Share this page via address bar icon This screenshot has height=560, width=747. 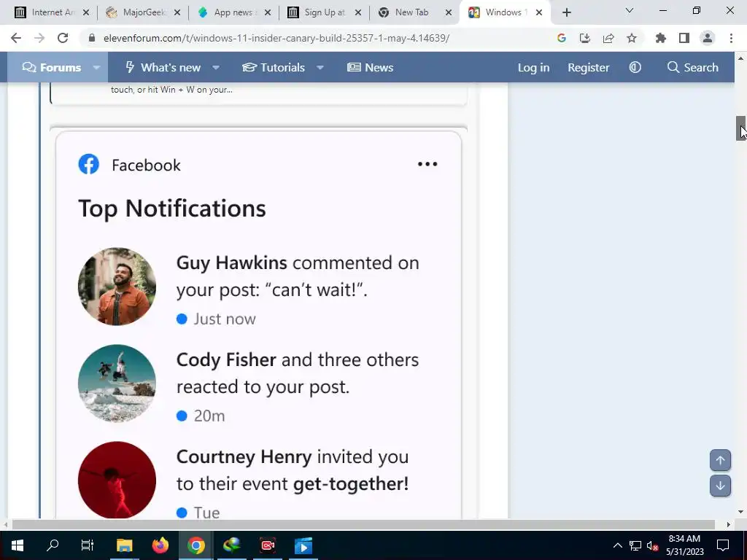(608, 38)
